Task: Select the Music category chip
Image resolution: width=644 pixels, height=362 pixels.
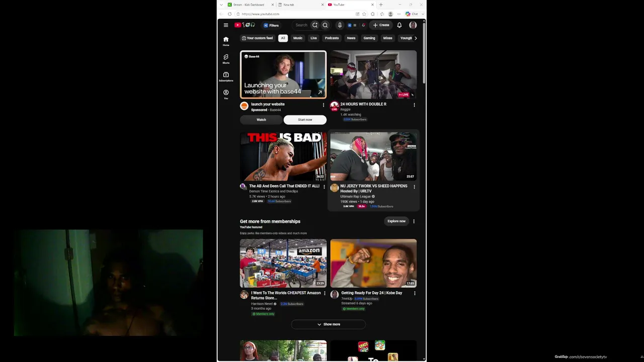Action: pos(298,38)
